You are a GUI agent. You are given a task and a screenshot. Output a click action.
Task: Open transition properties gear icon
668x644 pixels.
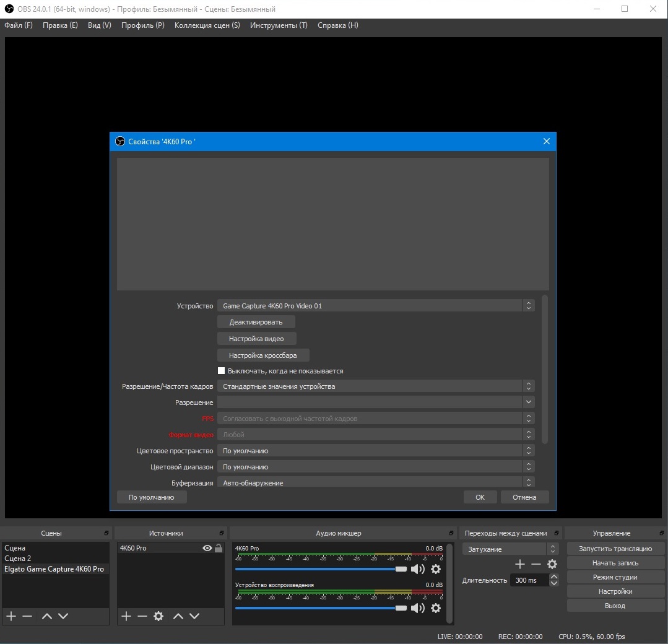(x=552, y=564)
